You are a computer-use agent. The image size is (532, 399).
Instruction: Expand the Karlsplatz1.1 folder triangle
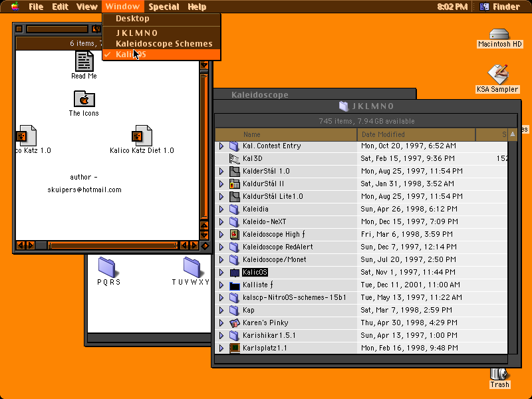(221, 348)
